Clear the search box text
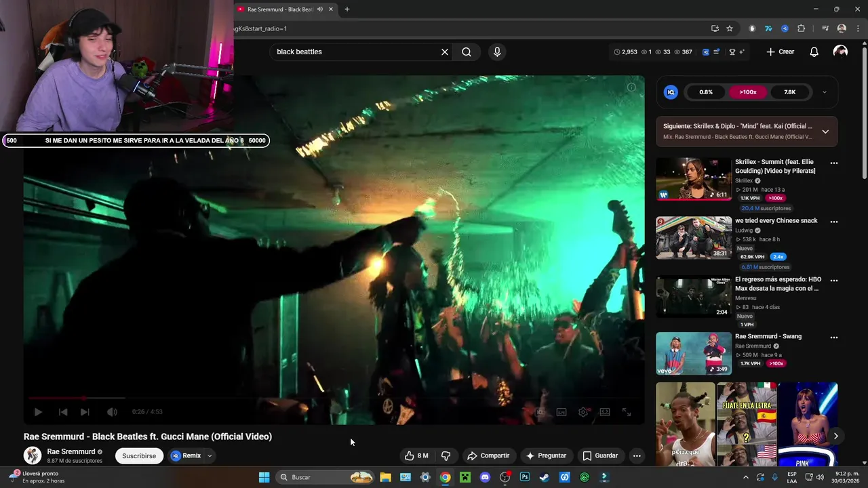Screen dimensions: 868x488 [445, 52]
